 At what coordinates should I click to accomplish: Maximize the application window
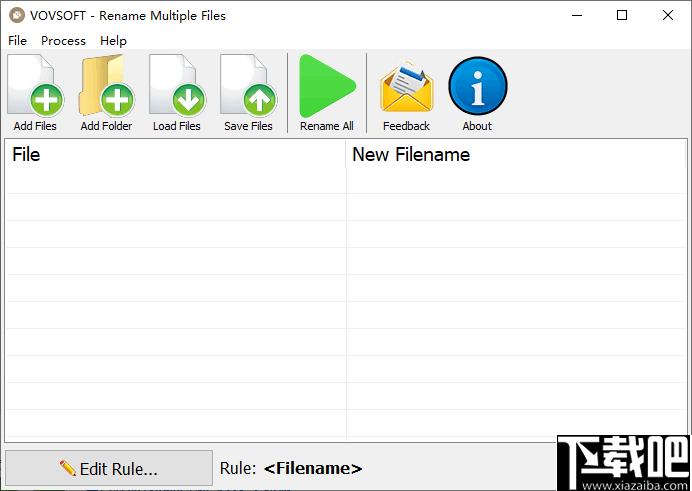[x=622, y=15]
